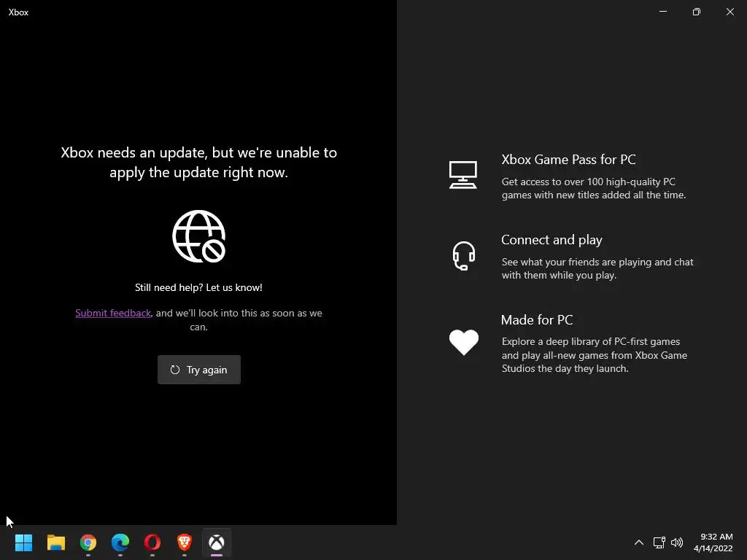Close the Xbox window
The image size is (747, 560).
(x=729, y=12)
